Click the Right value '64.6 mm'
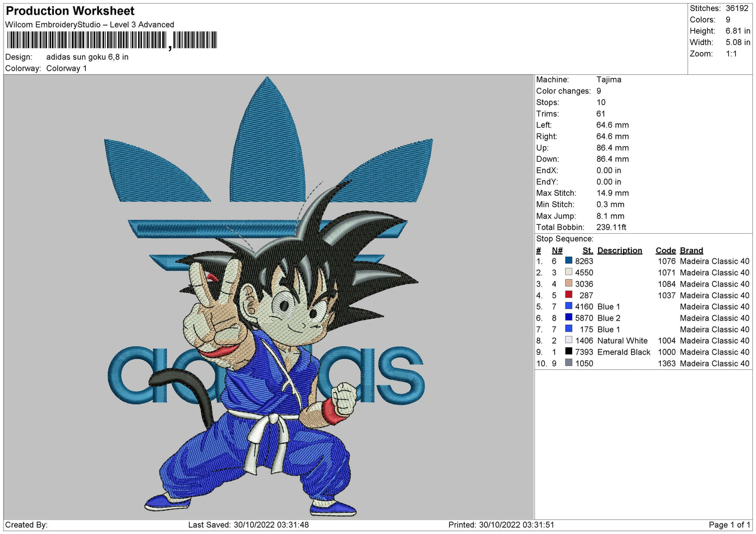The width and height of the screenshot is (756, 534). click(613, 137)
